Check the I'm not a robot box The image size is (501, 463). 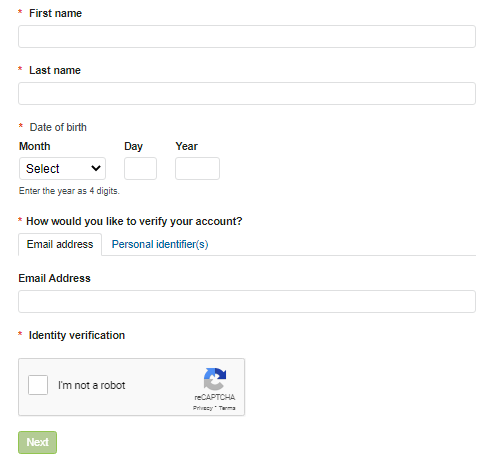(38, 385)
